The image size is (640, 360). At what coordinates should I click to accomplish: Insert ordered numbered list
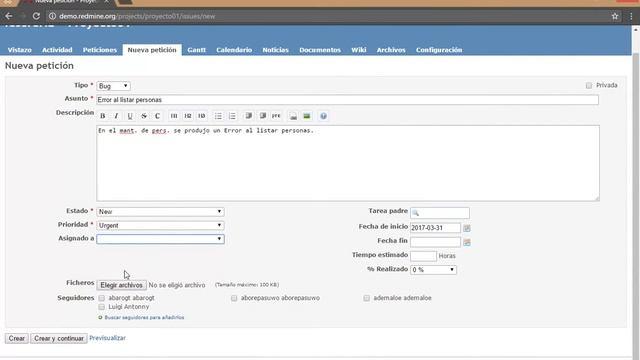232,116
